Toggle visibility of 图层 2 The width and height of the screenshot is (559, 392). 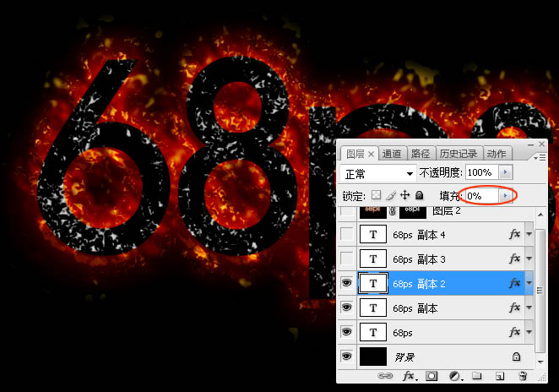[x=346, y=211]
